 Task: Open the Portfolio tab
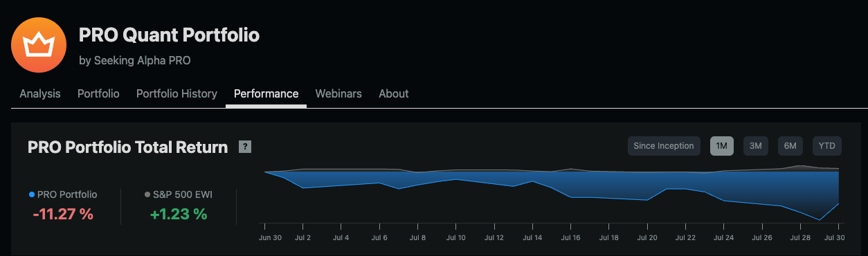(x=98, y=93)
